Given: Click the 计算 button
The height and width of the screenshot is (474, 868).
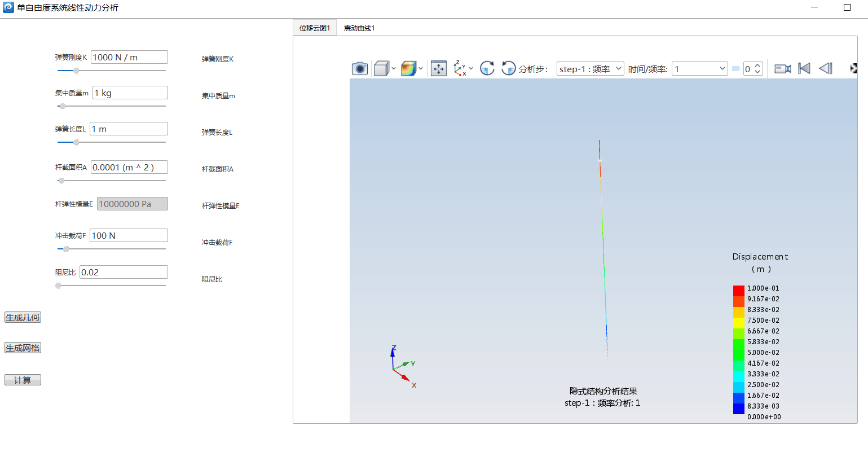Looking at the screenshot, I should coord(23,380).
